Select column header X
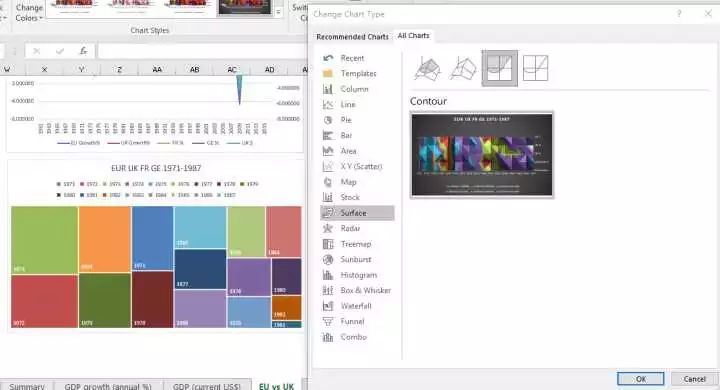This screenshot has height=390, width=720. click(x=44, y=69)
